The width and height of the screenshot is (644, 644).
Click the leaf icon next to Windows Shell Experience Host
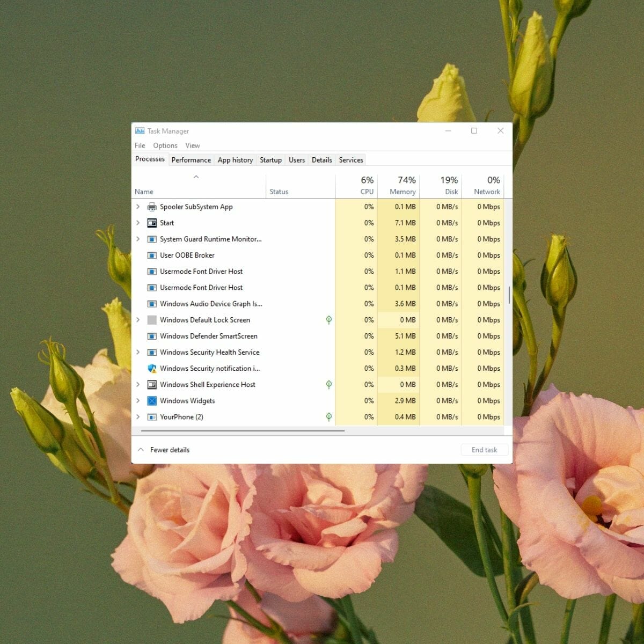329,385
